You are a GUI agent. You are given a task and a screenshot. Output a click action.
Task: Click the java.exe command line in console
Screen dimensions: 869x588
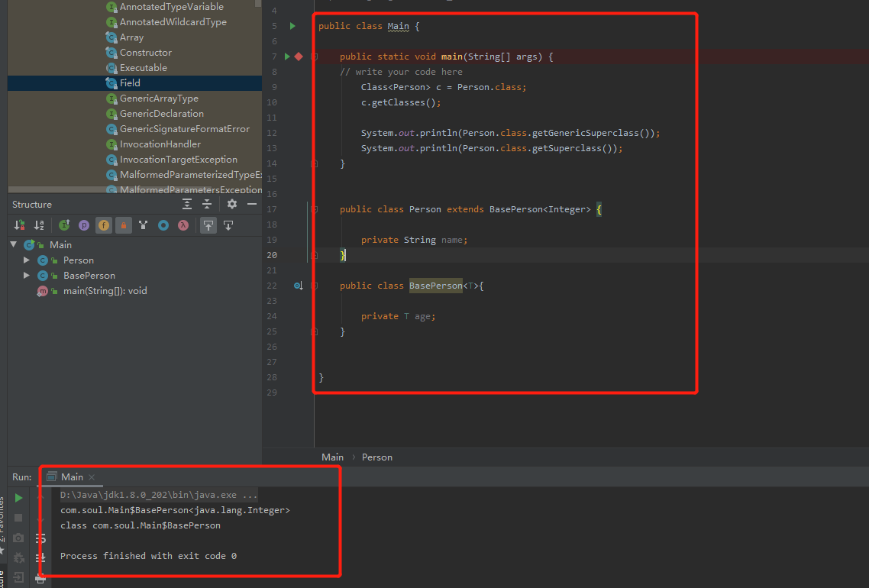pyautogui.click(x=159, y=495)
